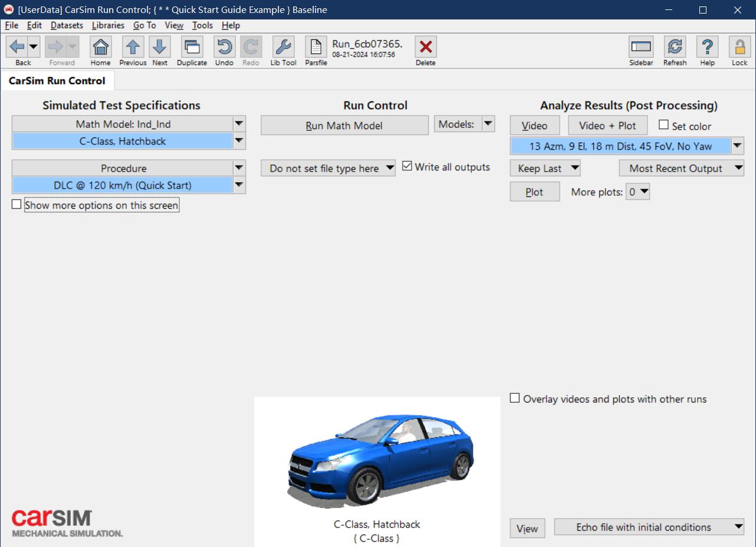Open the 'Do not set file type here' dropdown

(328, 168)
